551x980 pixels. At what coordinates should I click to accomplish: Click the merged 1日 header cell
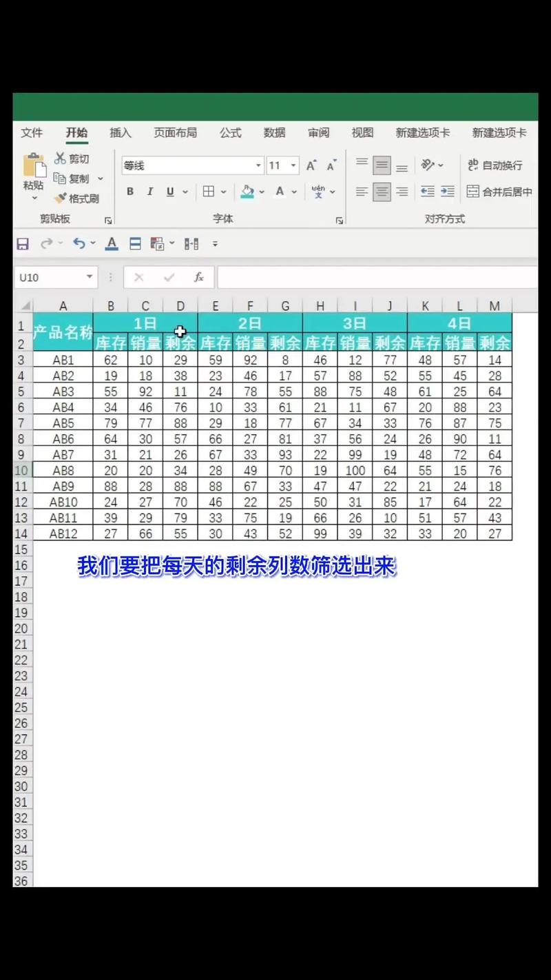pyautogui.click(x=145, y=323)
